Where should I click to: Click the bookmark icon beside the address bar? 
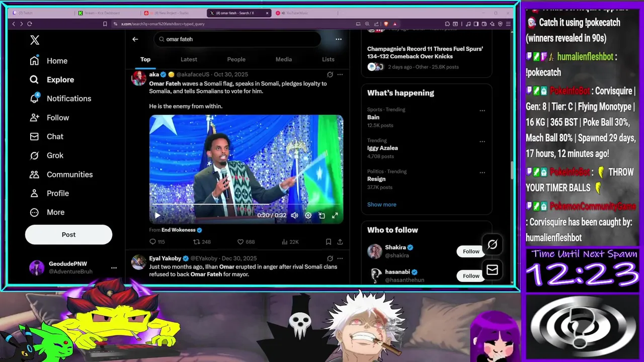[x=105, y=24]
